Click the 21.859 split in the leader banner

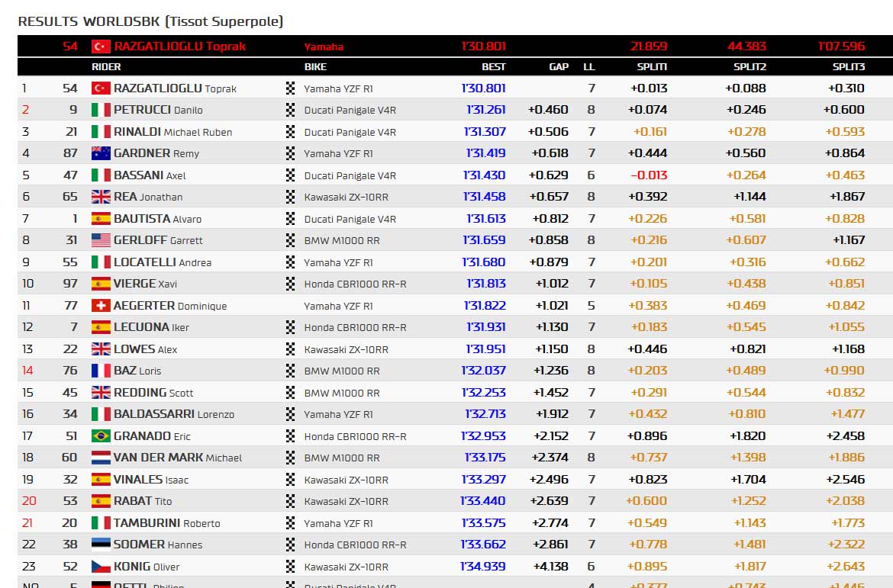649,46
